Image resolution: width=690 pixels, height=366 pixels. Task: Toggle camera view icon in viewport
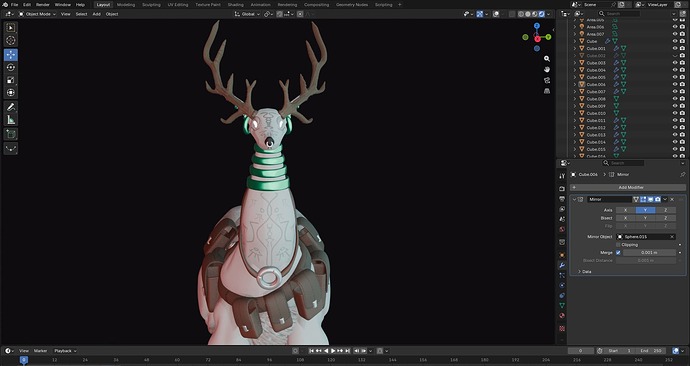547,81
